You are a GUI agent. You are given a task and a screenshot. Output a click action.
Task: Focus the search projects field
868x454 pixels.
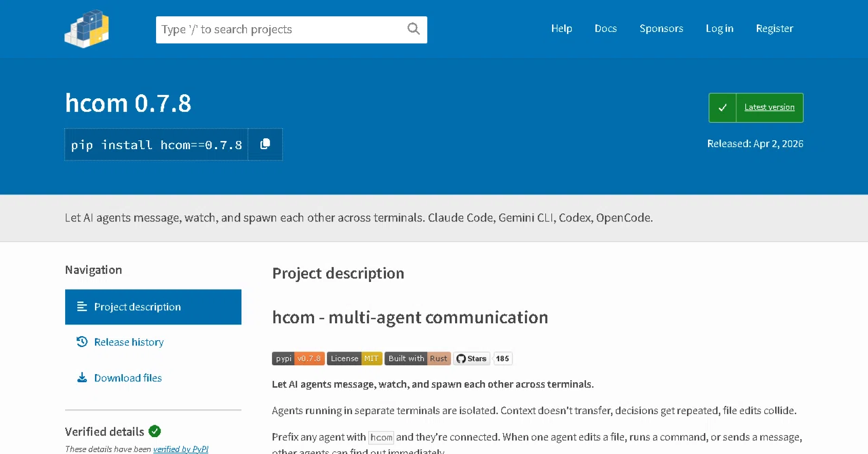pyautogui.click(x=292, y=30)
